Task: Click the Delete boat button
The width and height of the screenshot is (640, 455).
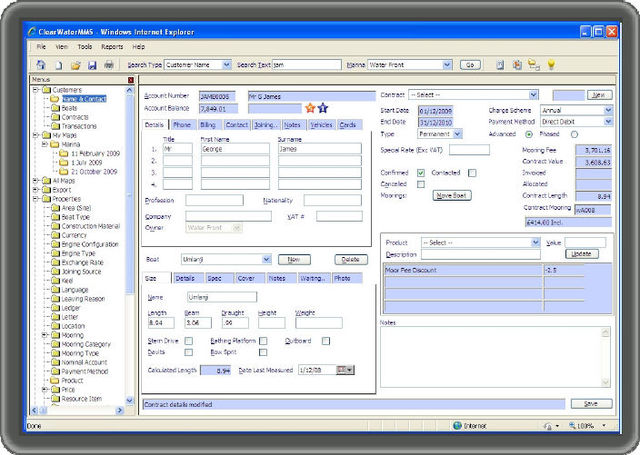Action: click(351, 260)
